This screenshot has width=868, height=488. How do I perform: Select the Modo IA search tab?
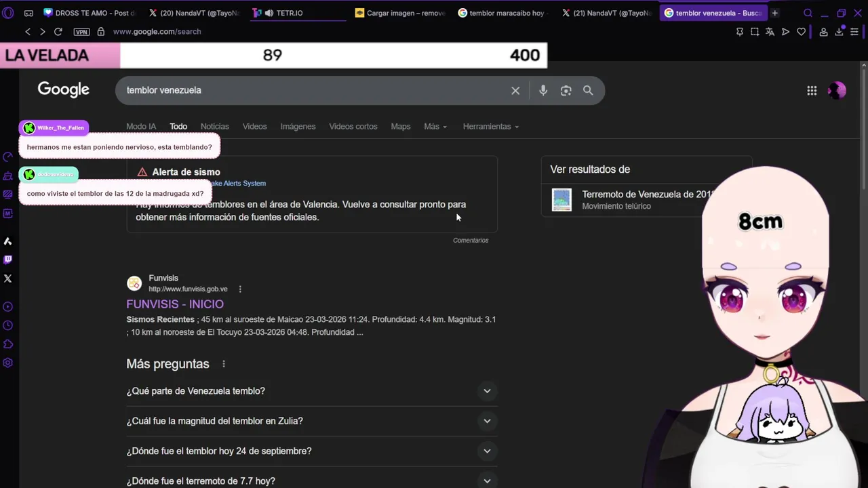click(141, 127)
